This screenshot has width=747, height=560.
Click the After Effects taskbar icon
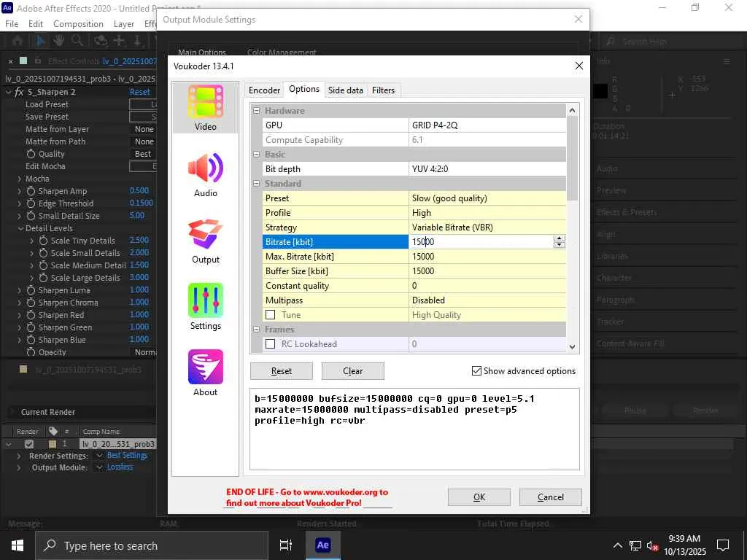pyautogui.click(x=322, y=545)
